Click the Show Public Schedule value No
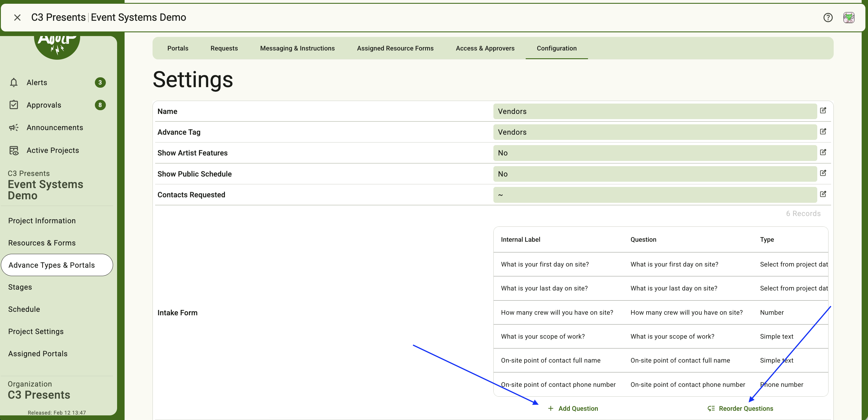The image size is (868, 420). tap(655, 174)
